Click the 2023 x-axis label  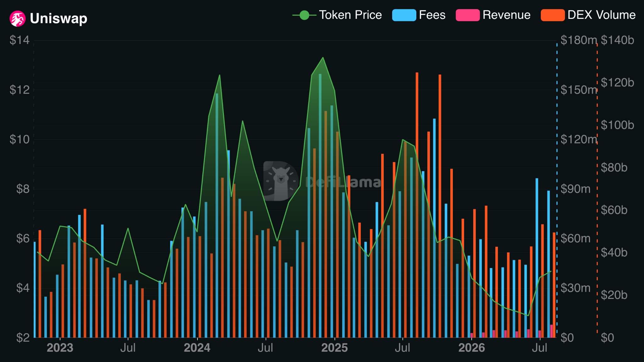[x=60, y=348]
